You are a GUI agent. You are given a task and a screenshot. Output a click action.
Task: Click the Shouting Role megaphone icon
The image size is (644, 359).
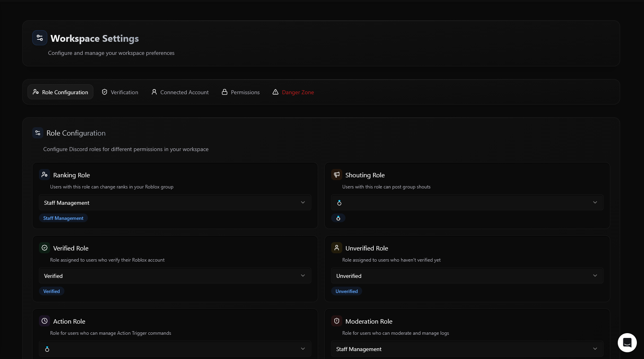pyautogui.click(x=337, y=175)
